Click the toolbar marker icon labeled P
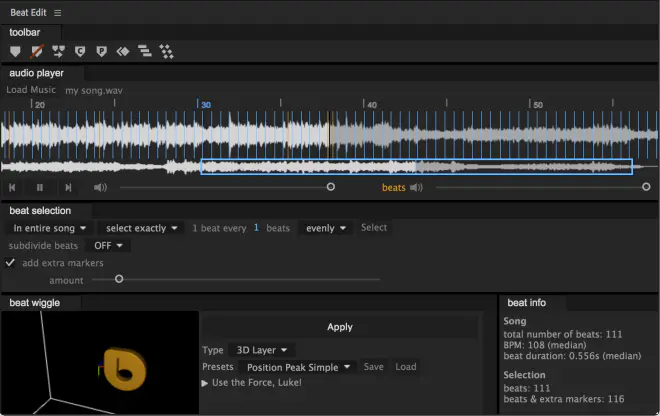This screenshot has width=660, height=416. (x=101, y=51)
